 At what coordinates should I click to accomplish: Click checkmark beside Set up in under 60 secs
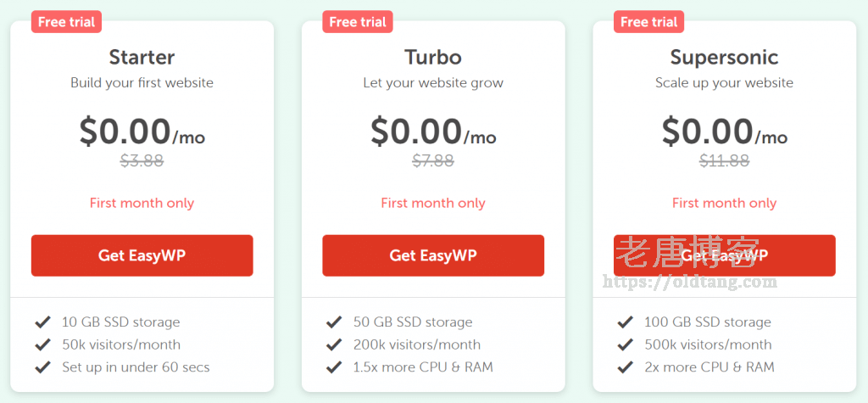[x=42, y=367]
